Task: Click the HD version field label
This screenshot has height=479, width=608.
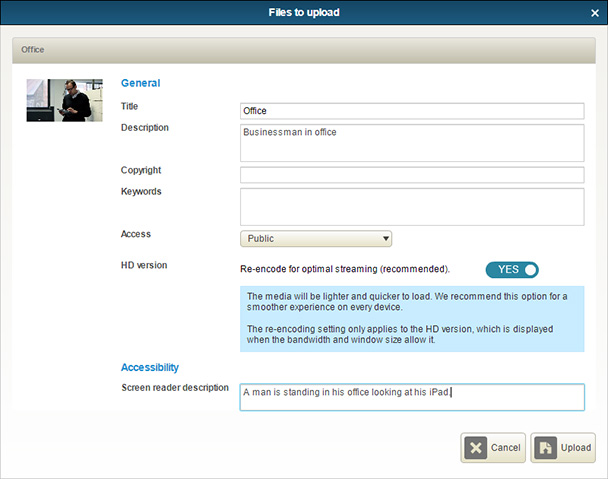Action: point(144,265)
